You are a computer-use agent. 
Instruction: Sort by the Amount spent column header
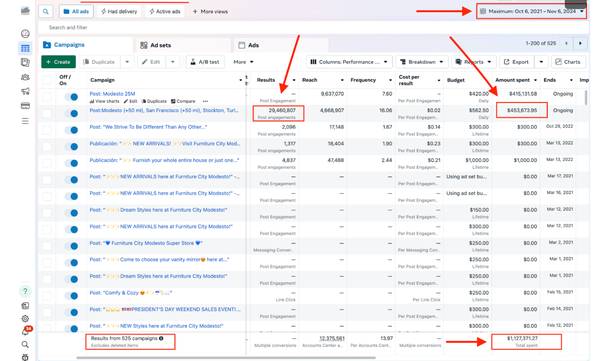coord(512,80)
